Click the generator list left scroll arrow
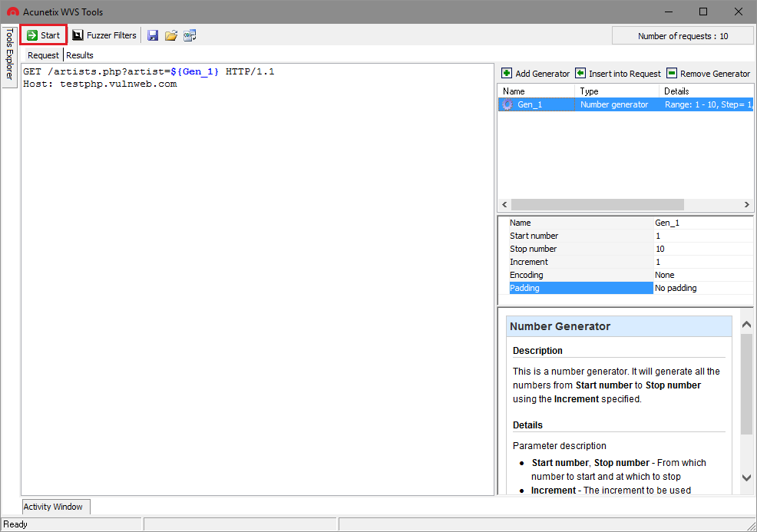Viewport: 757px width, 532px height. click(504, 204)
